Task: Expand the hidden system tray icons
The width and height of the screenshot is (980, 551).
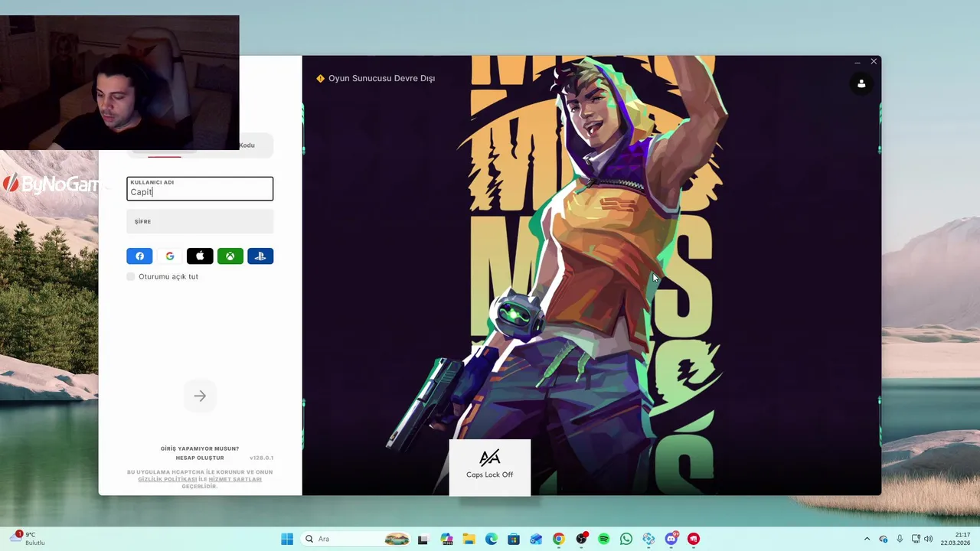Action: click(x=867, y=539)
